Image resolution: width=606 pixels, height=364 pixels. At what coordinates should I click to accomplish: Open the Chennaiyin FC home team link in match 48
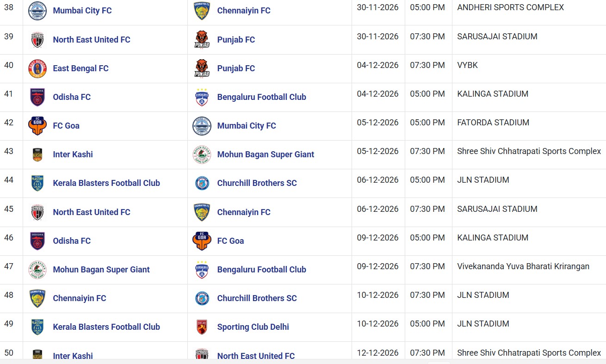80,298
